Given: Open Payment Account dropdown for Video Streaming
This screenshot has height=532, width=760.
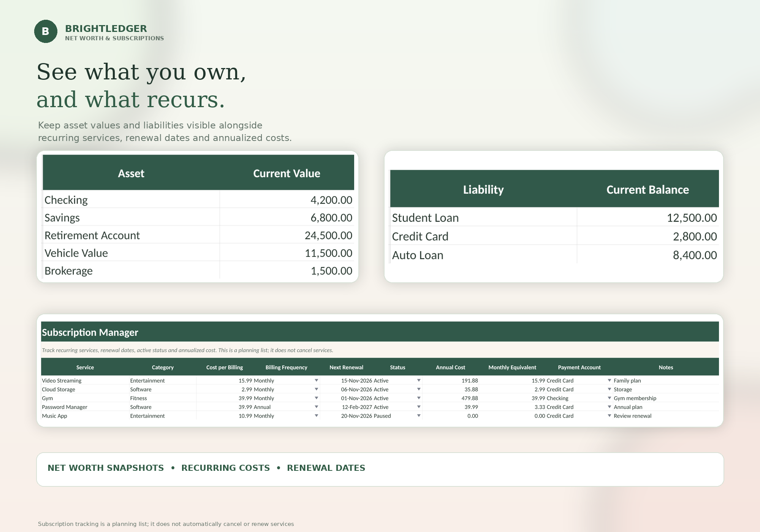Looking at the screenshot, I should pos(610,380).
